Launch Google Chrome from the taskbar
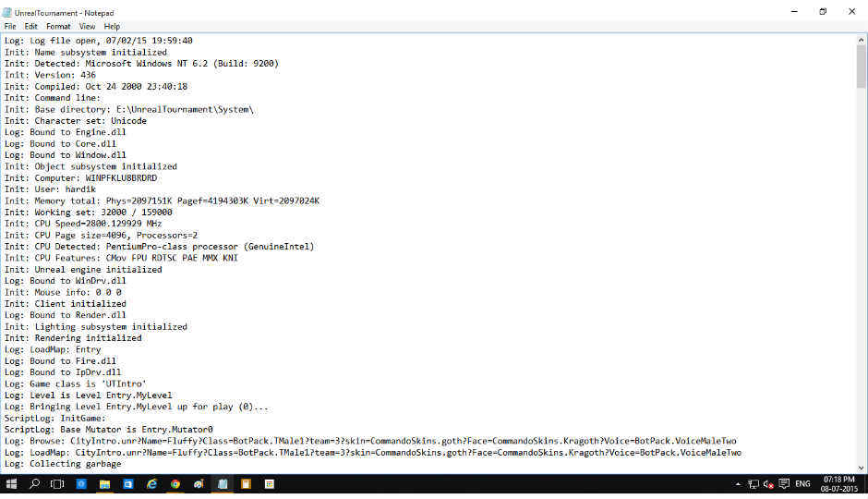Viewport: 868px width, 499px height. (x=175, y=484)
